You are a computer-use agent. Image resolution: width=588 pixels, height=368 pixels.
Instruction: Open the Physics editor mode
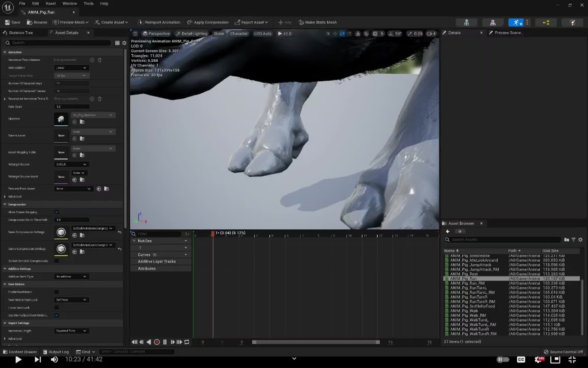click(572, 22)
